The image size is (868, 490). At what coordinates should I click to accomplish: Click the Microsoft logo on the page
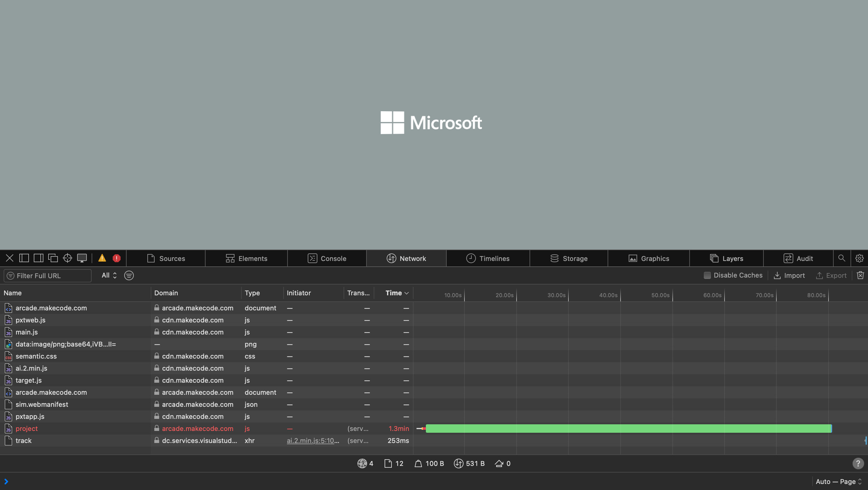(431, 123)
